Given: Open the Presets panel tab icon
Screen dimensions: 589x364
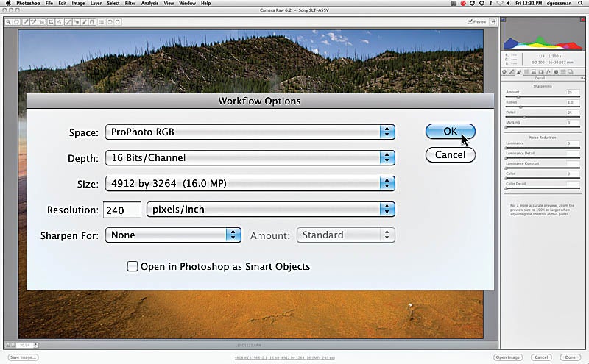Looking at the screenshot, I should [563, 71].
